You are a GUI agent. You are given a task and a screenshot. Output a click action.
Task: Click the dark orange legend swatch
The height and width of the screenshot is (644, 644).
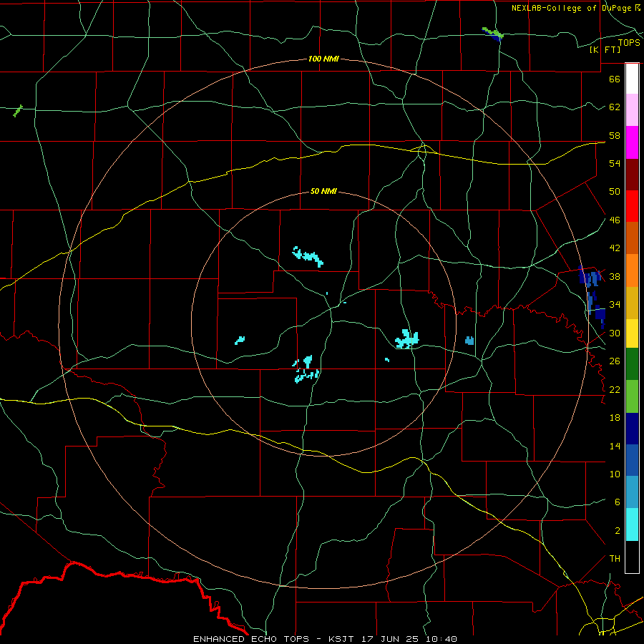[632, 238]
